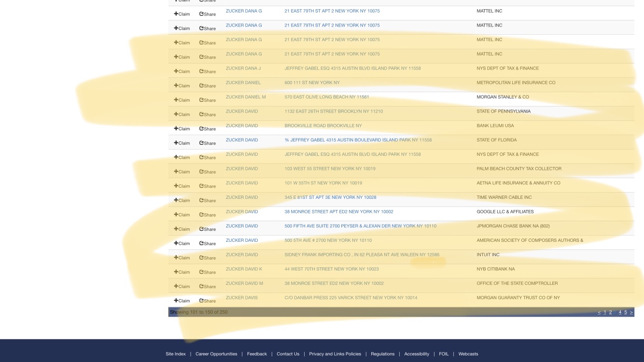Image resolution: width=644 pixels, height=362 pixels.
Task: Share the State of Florida row
Action: click(x=208, y=143)
